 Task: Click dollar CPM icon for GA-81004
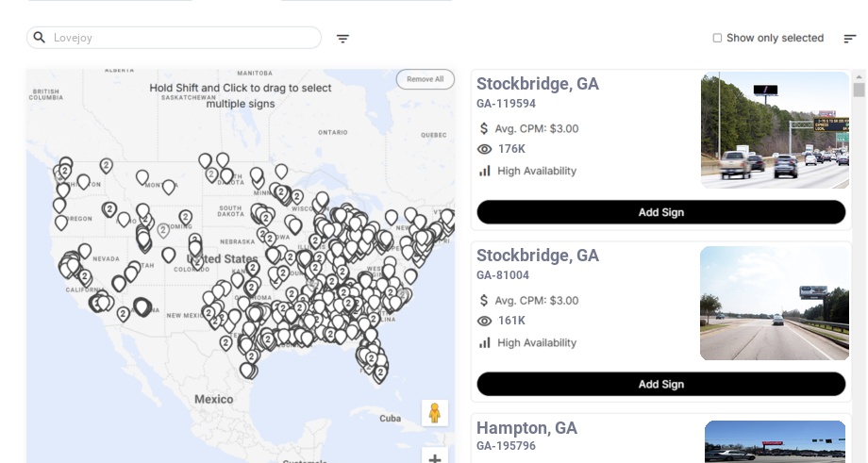pos(484,301)
